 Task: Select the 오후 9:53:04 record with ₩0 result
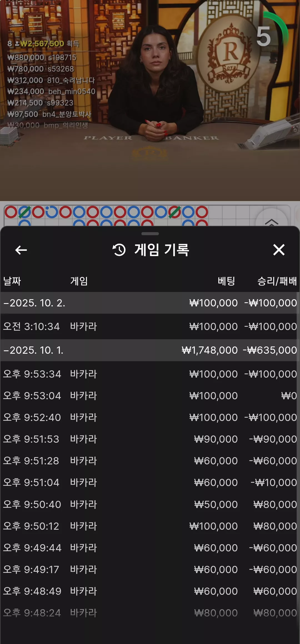click(x=149, y=396)
